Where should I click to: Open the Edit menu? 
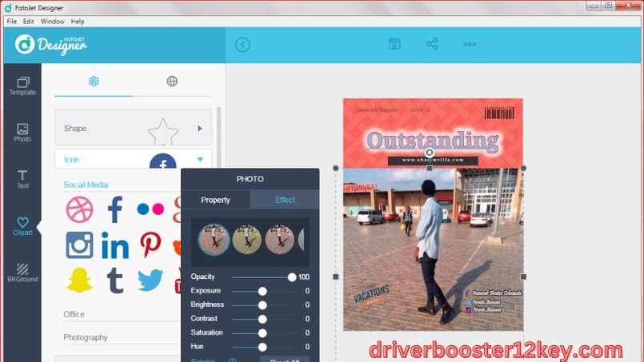[x=28, y=22]
